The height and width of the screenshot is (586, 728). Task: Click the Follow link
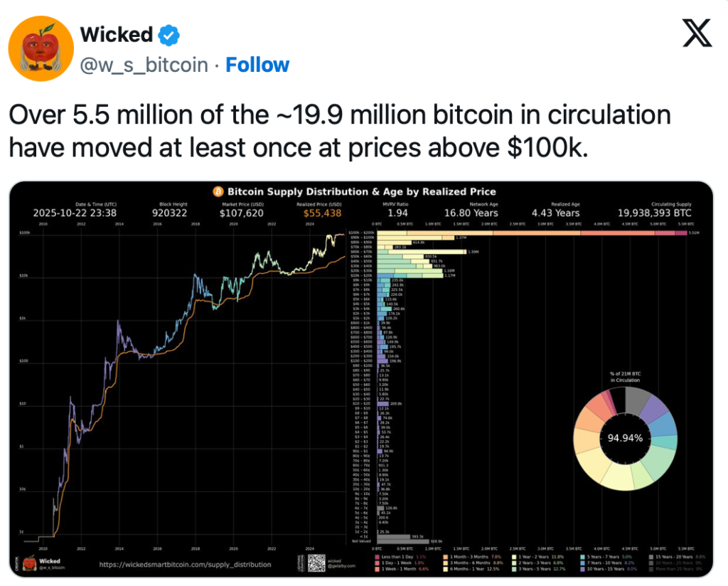(257, 65)
